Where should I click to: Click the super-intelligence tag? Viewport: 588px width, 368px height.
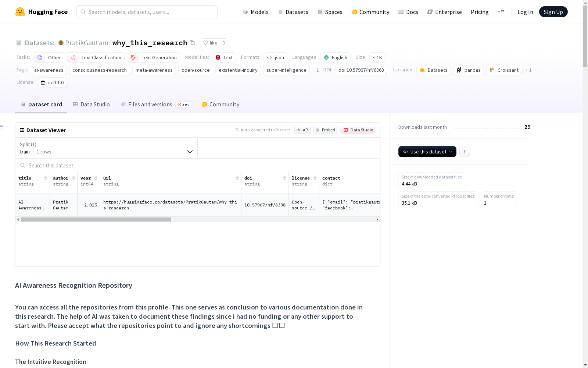pos(286,70)
